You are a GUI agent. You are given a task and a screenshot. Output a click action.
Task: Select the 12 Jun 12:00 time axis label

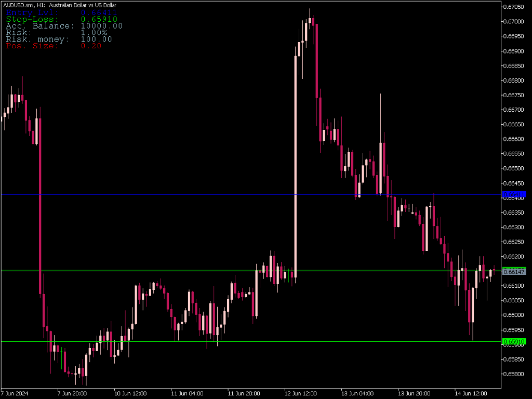300,393
